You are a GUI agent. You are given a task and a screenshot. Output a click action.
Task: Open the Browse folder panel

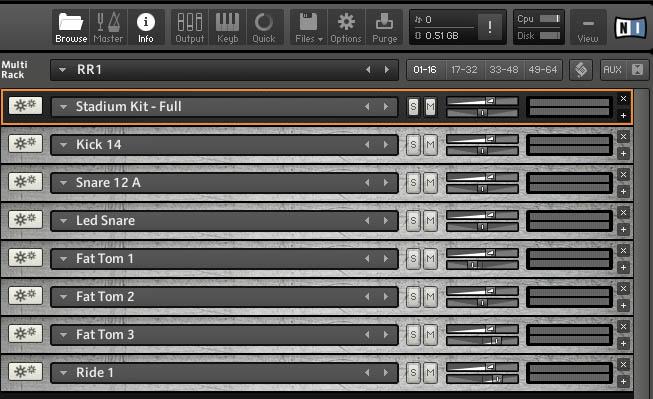pos(71,27)
